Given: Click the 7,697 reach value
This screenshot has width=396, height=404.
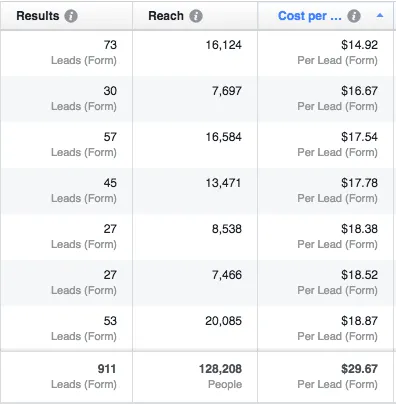Looking at the screenshot, I should click(x=227, y=91).
